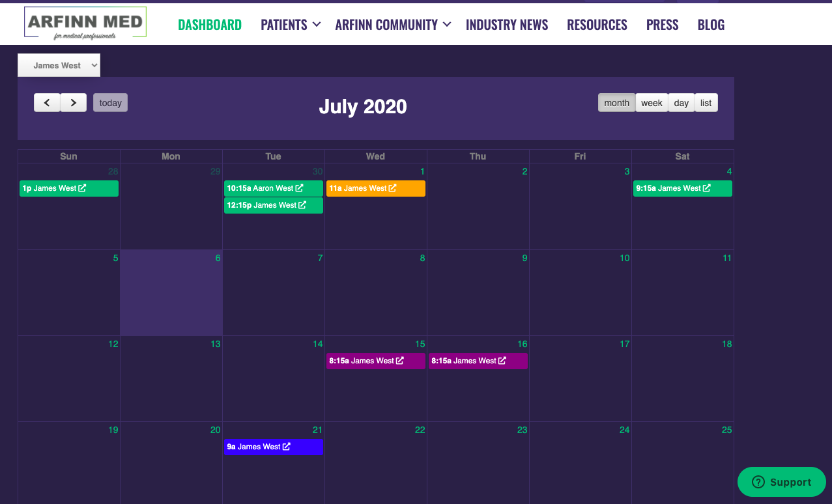832x504 pixels.
Task: Open the 8:15a appointment on July 16
Action: click(x=478, y=361)
